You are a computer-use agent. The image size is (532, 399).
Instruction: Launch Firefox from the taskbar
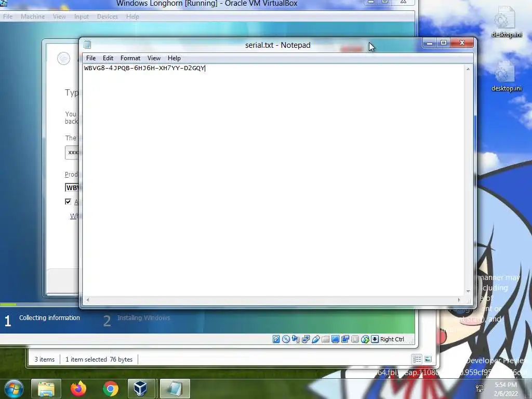pos(78,389)
